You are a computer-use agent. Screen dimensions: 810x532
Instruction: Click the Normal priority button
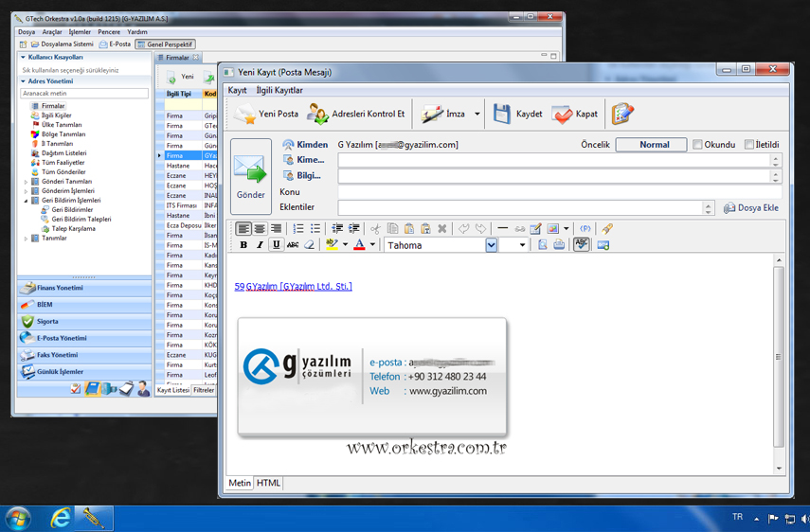(652, 145)
